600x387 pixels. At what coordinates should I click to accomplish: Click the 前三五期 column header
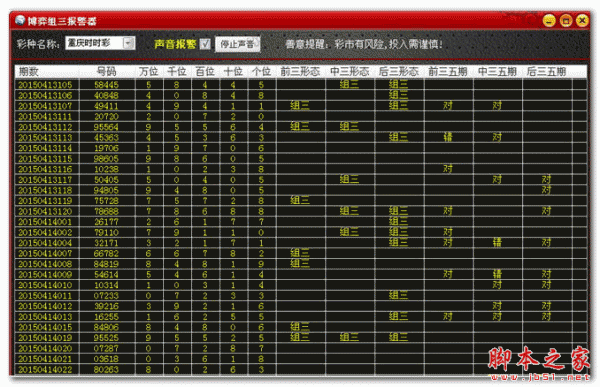pos(448,72)
